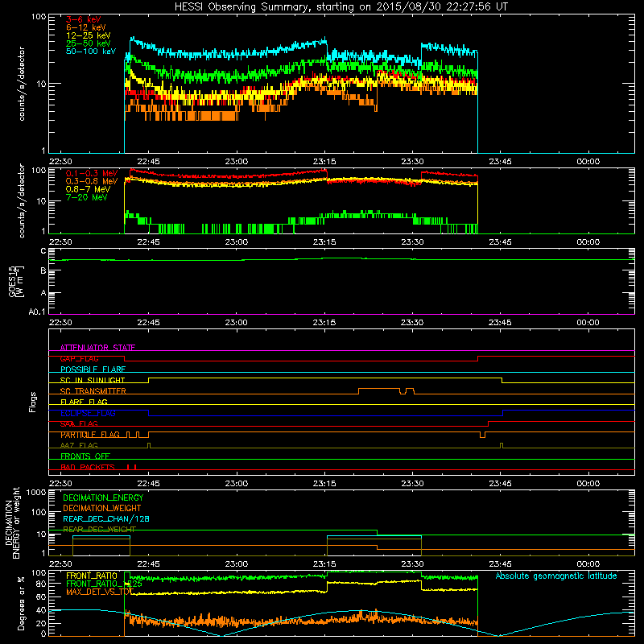This screenshot has height=644, width=644.
Task: Select the 6-12 keV legend label
Action: pos(86,27)
